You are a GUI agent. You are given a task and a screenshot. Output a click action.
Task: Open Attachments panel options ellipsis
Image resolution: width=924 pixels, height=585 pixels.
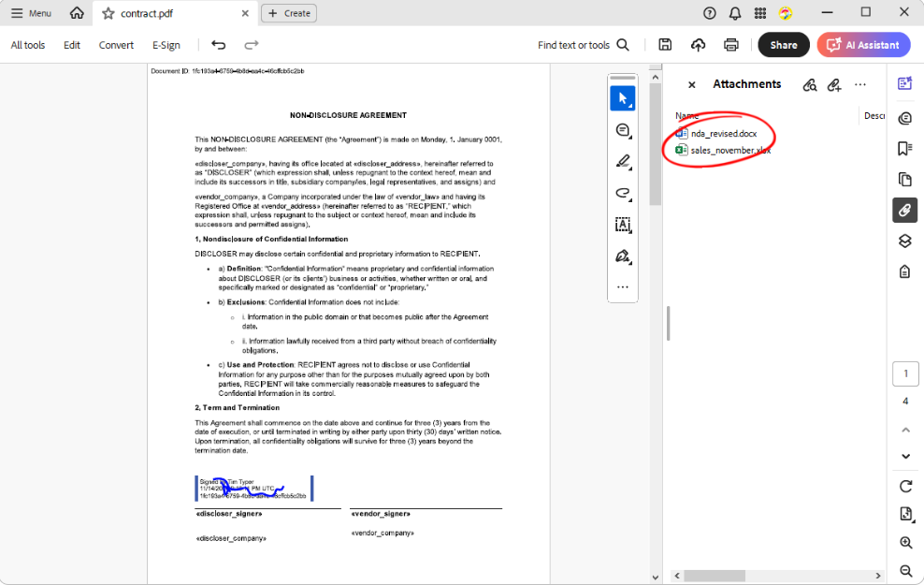pyautogui.click(x=860, y=85)
